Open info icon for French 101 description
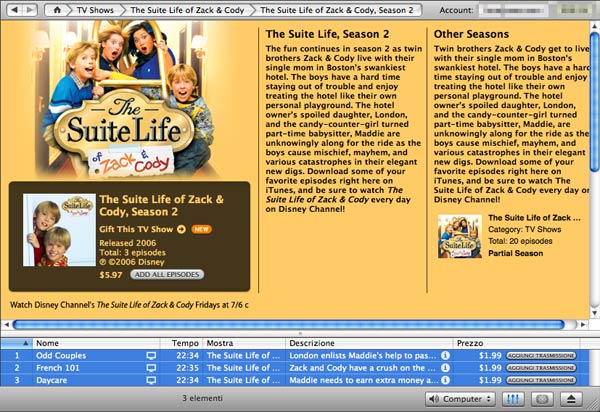The height and width of the screenshot is (412, 600). pos(445,368)
